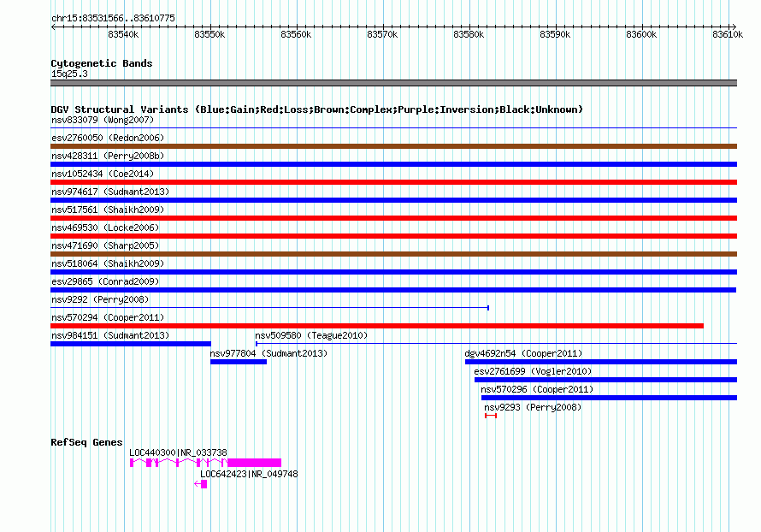This screenshot has width=761, height=532.
Task: Open the nsv471690 (Sharp2005) label
Action: click(x=105, y=245)
